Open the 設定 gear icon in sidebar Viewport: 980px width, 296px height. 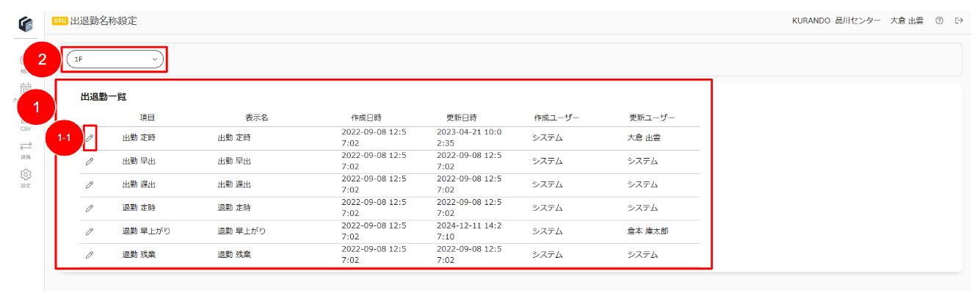[26, 178]
